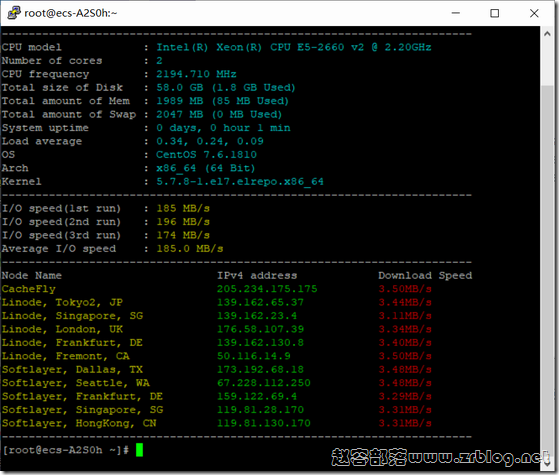This screenshot has height=475, width=559.
Task: Click the Softlayer, HongKong, CN node name
Action: pyautogui.click(x=79, y=423)
